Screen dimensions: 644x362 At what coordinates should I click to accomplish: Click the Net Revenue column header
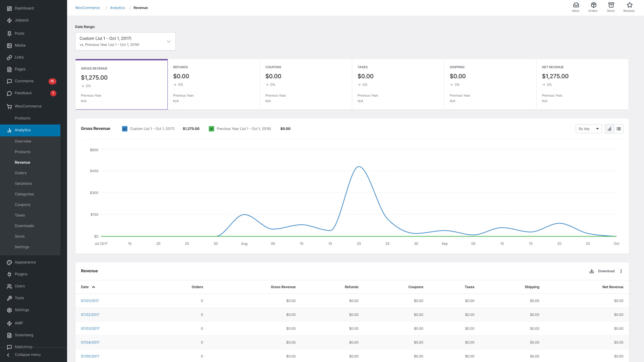point(612,287)
